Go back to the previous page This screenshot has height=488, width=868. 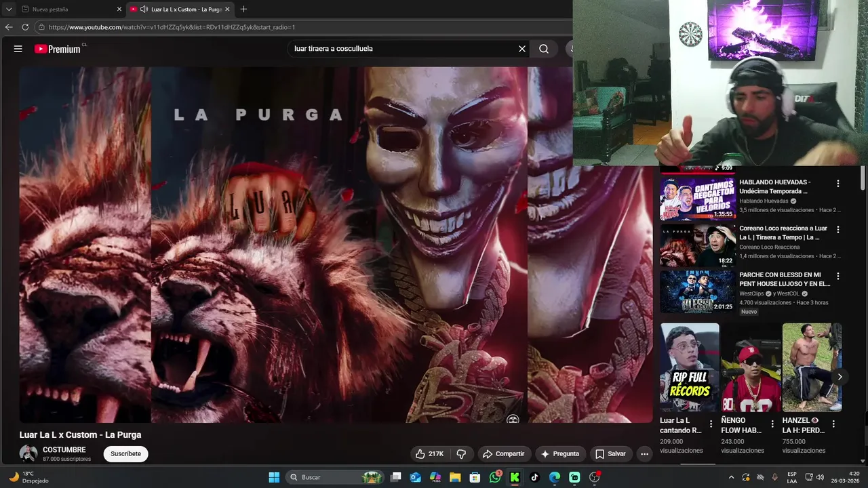pos(9,27)
